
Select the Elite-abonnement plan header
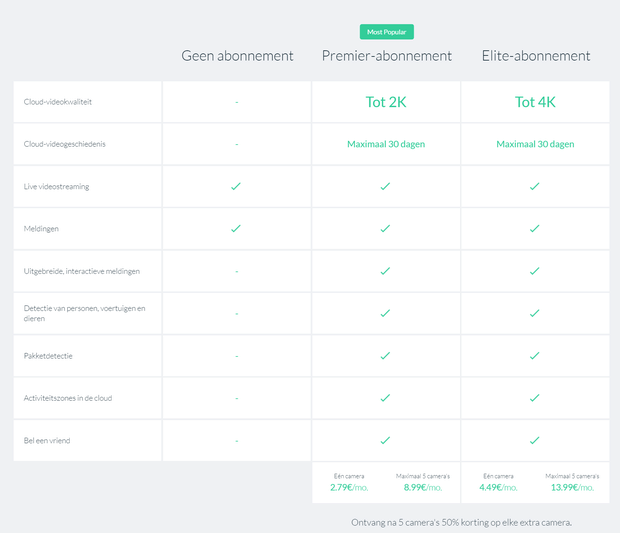536,56
